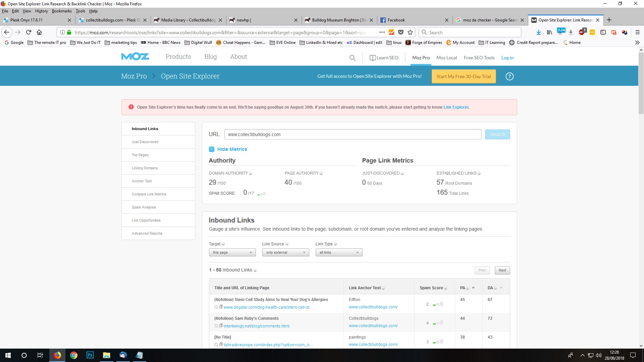Show info for Established Links
The image size is (644, 362).
(479, 174)
